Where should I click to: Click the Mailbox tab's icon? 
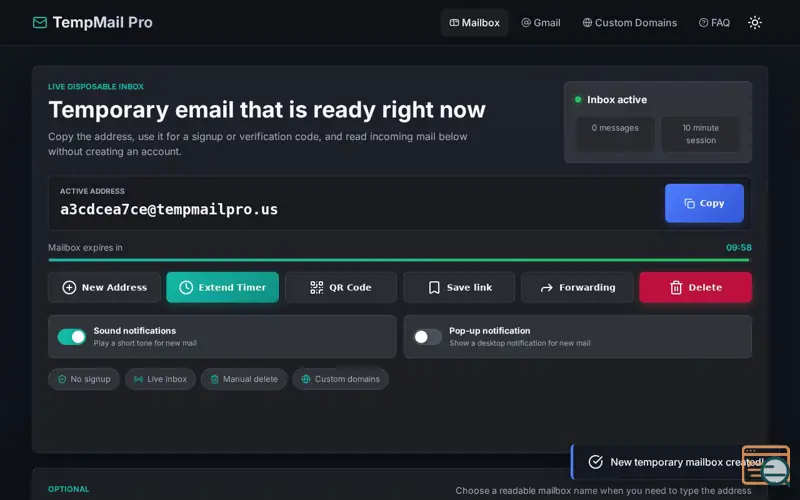tap(454, 22)
